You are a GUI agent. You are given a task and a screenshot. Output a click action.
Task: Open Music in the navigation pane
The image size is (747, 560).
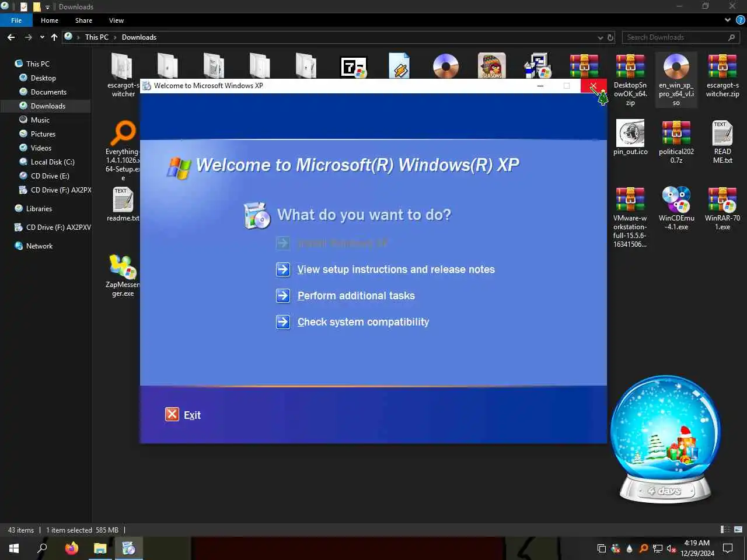[40, 120]
